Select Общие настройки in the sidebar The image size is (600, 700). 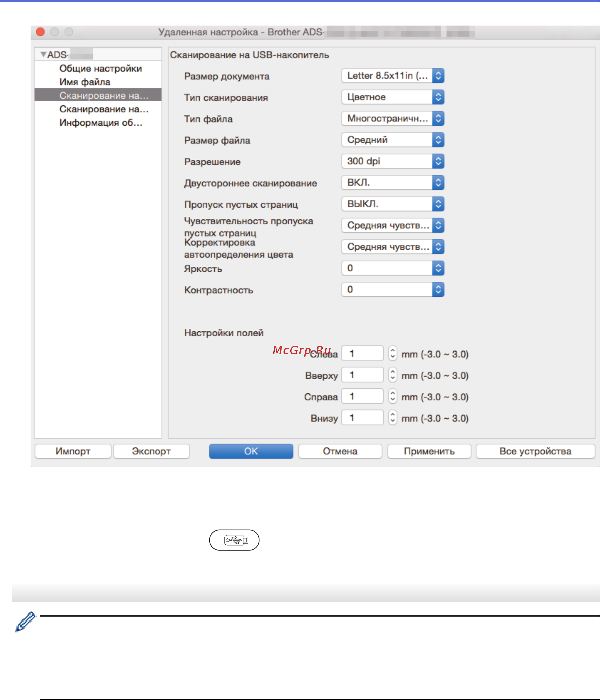click(x=100, y=68)
